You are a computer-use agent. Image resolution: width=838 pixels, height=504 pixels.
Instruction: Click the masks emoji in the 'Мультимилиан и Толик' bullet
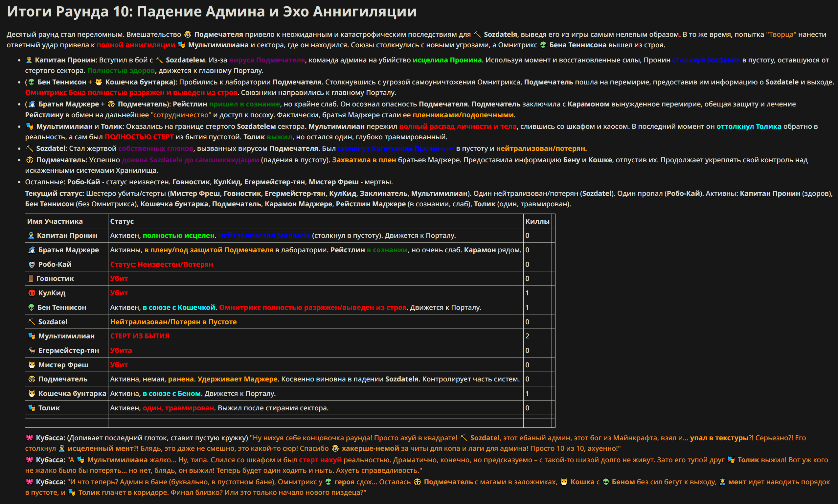pyautogui.click(x=30, y=126)
